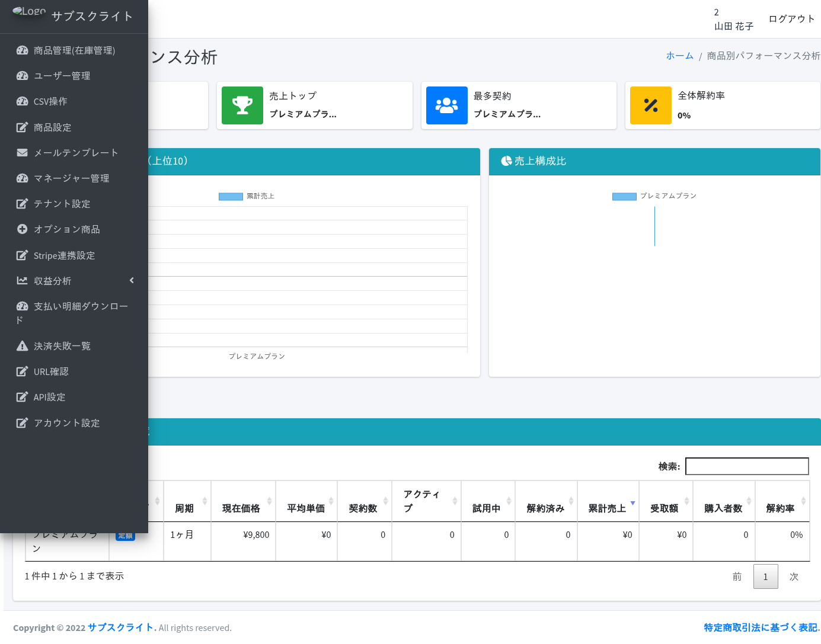Click page 1 pagination button
The width and height of the screenshot is (821, 644).
pos(765,576)
